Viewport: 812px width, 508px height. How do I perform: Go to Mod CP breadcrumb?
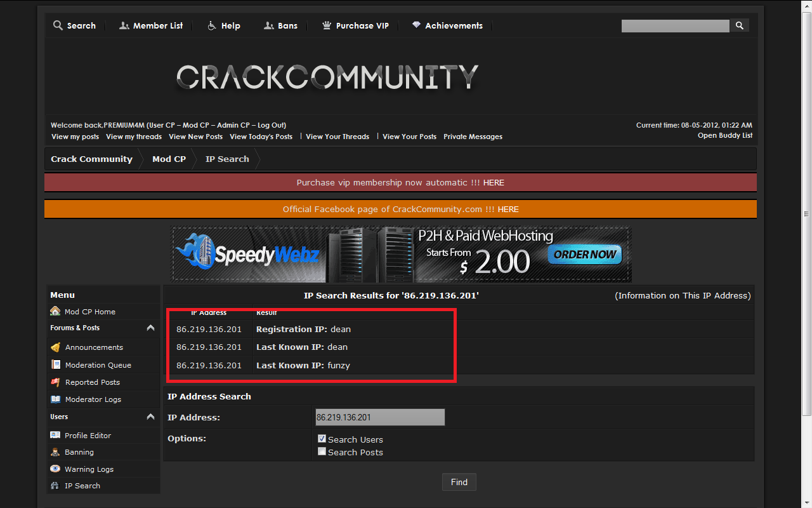[x=169, y=159]
